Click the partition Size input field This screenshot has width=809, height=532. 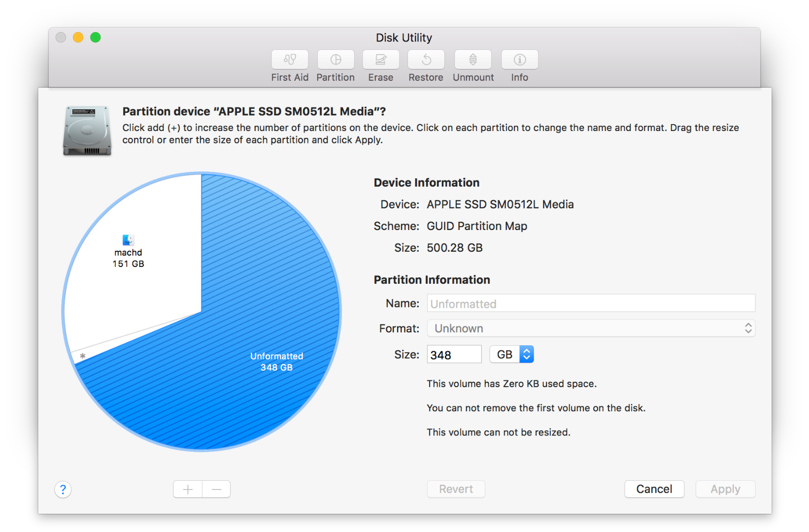point(453,354)
